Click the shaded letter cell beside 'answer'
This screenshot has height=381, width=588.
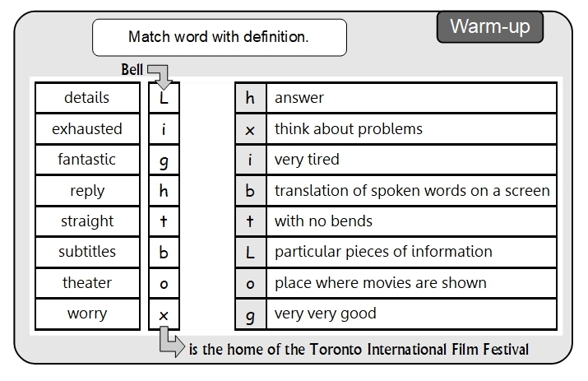click(250, 98)
